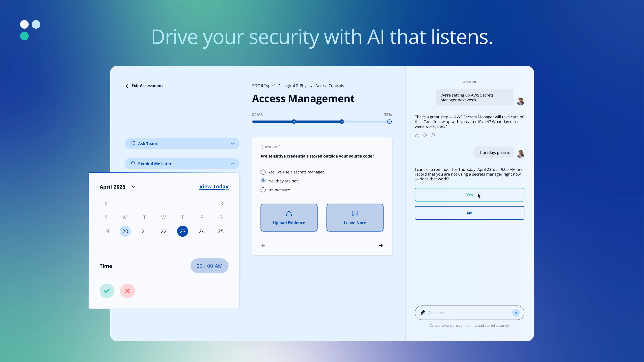Click the user avatar beside AWS Secrets message

coord(521,101)
